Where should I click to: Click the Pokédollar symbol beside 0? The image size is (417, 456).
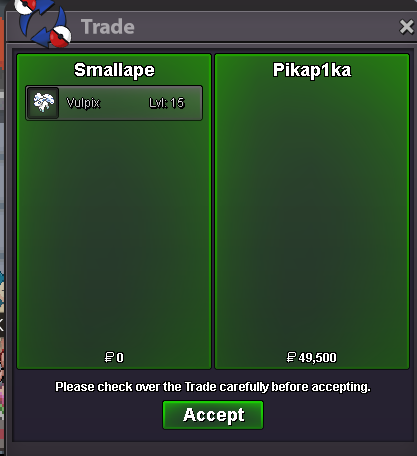[x=109, y=357]
